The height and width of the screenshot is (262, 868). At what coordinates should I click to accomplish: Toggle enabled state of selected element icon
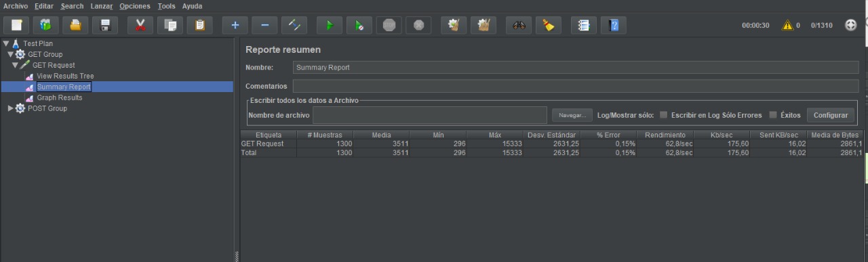click(x=294, y=25)
